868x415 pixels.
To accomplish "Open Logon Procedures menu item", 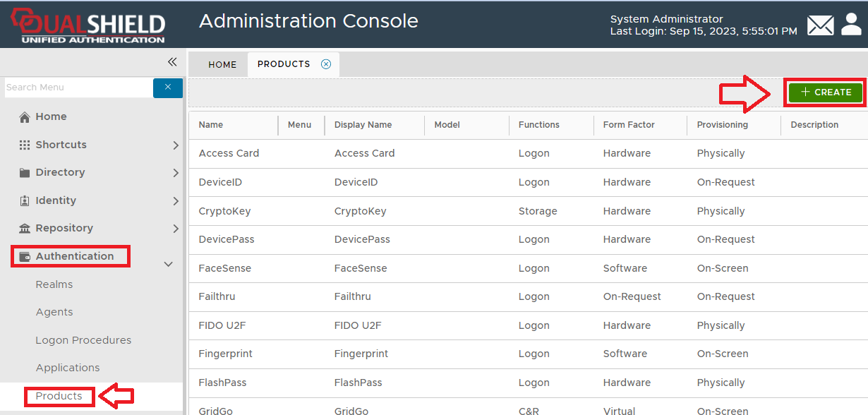I will click(83, 340).
